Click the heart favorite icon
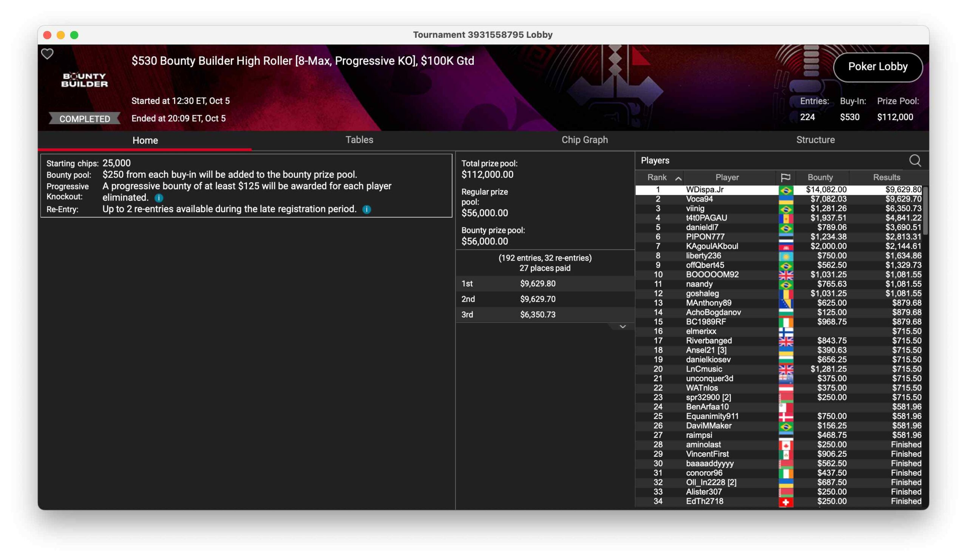The image size is (967, 560). (x=47, y=54)
